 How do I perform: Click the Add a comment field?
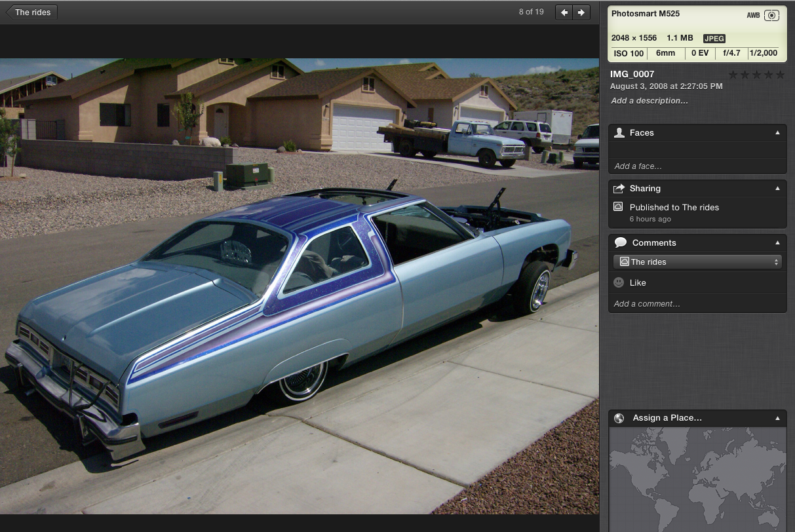(x=647, y=304)
